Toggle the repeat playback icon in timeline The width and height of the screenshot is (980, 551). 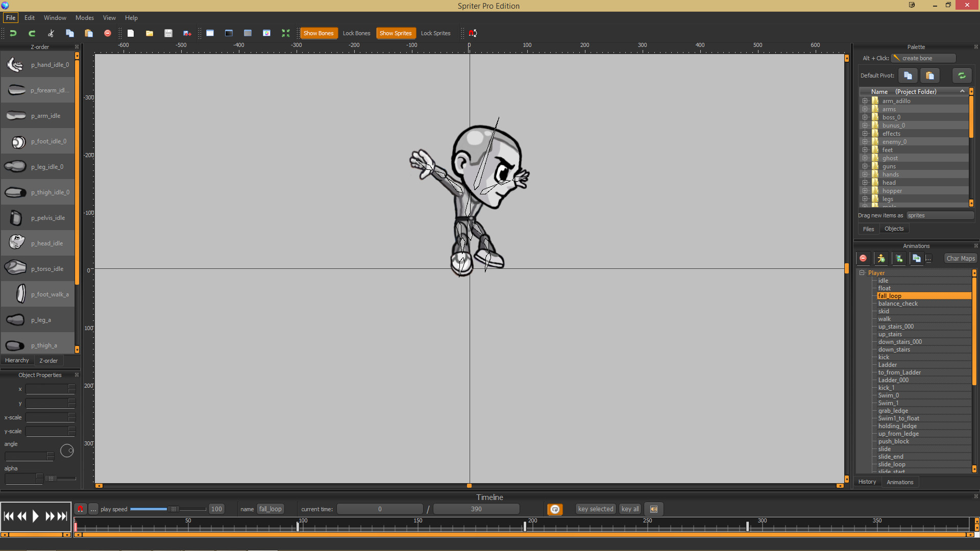pyautogui.click(x=555, y=509)
